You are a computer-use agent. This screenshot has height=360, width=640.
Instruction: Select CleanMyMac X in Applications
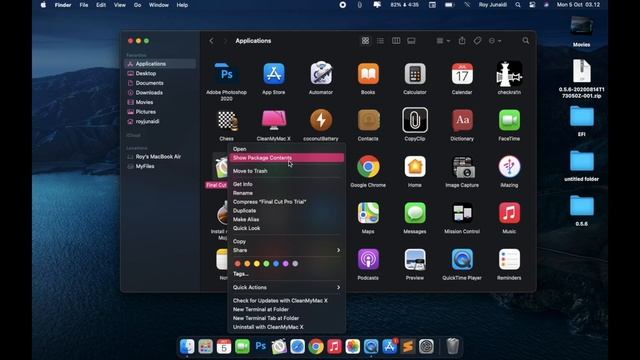point(274,120)
